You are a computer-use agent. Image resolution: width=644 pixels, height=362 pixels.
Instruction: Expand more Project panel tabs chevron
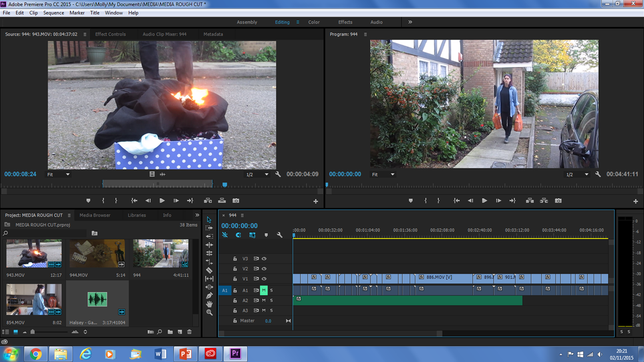tap(197, 215)
